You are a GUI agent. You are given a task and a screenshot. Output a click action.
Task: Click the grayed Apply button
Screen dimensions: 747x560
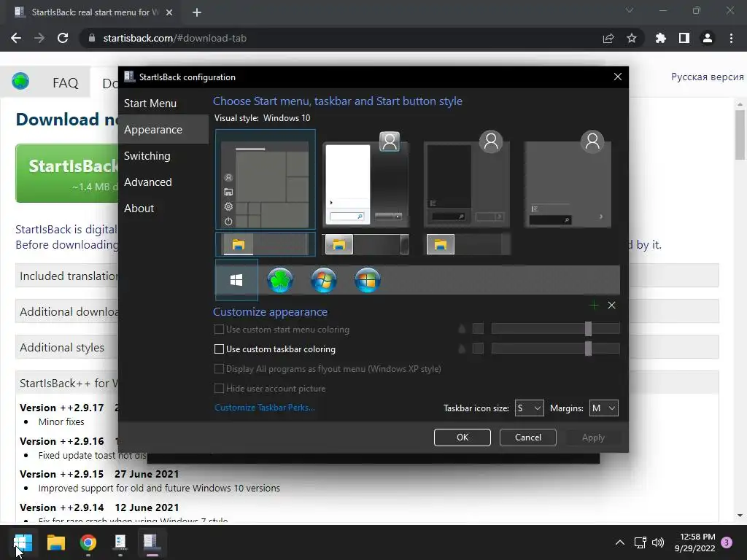tap(593, 437)
